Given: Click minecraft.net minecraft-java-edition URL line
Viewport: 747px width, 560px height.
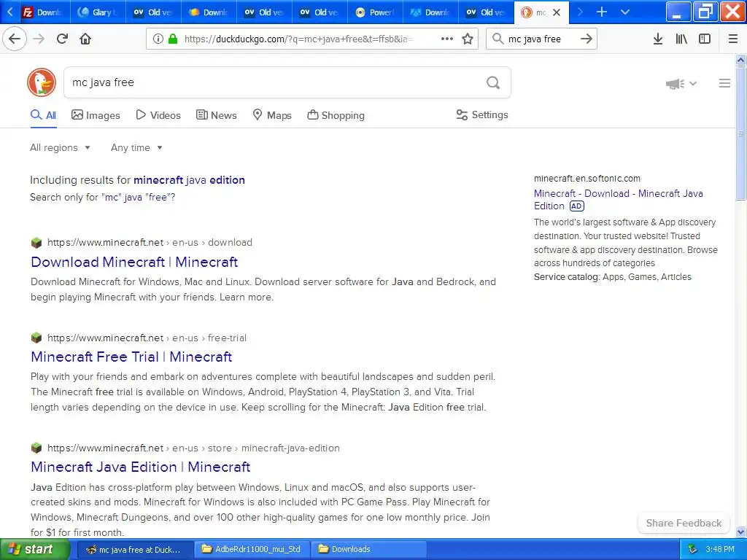Looking at the screenshot, I should point(193,448).
